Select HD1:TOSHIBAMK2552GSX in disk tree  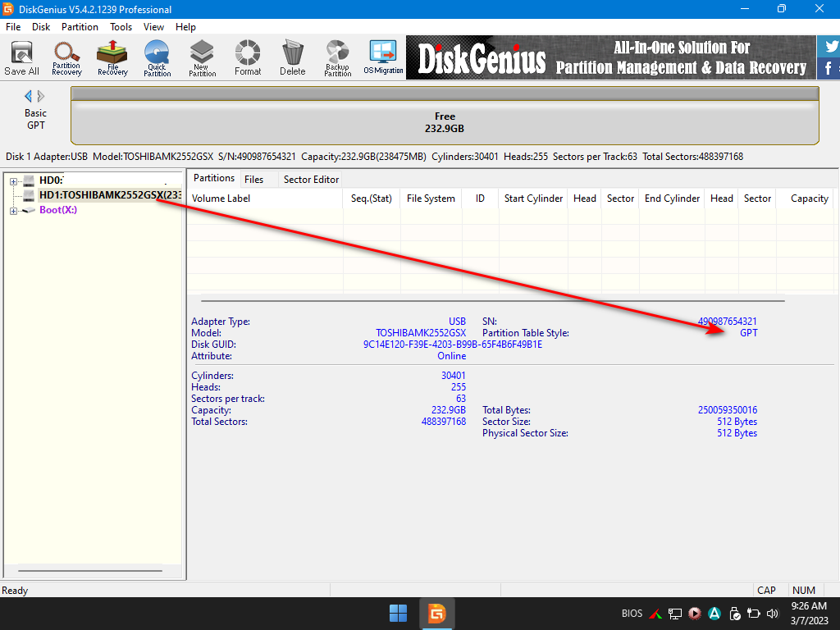tap(111, 195)
